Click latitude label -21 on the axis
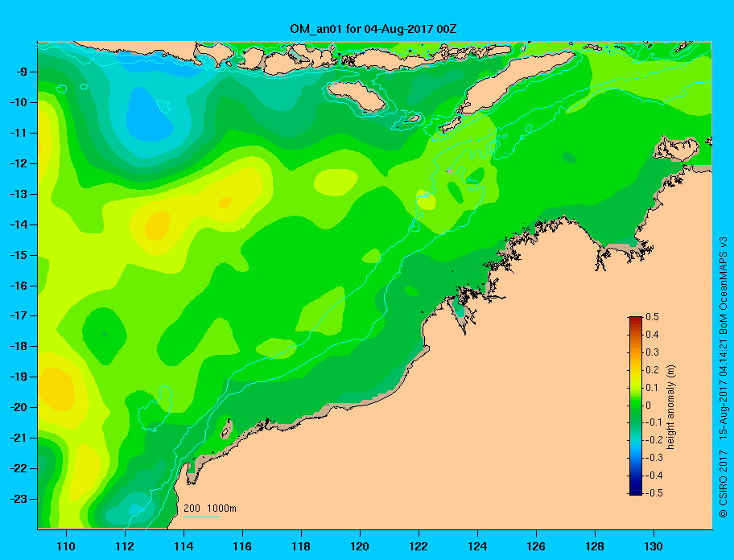 19,438
